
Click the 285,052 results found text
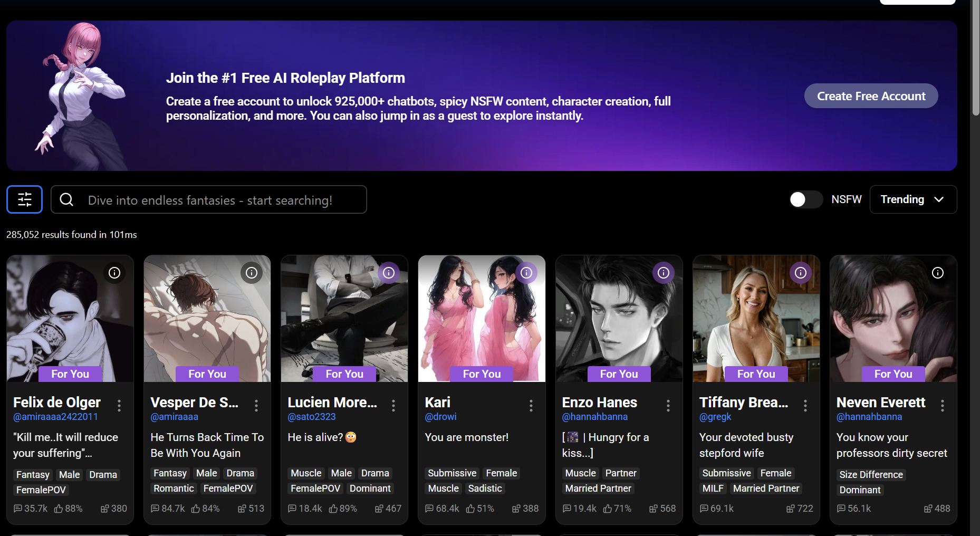click(72, 235)
